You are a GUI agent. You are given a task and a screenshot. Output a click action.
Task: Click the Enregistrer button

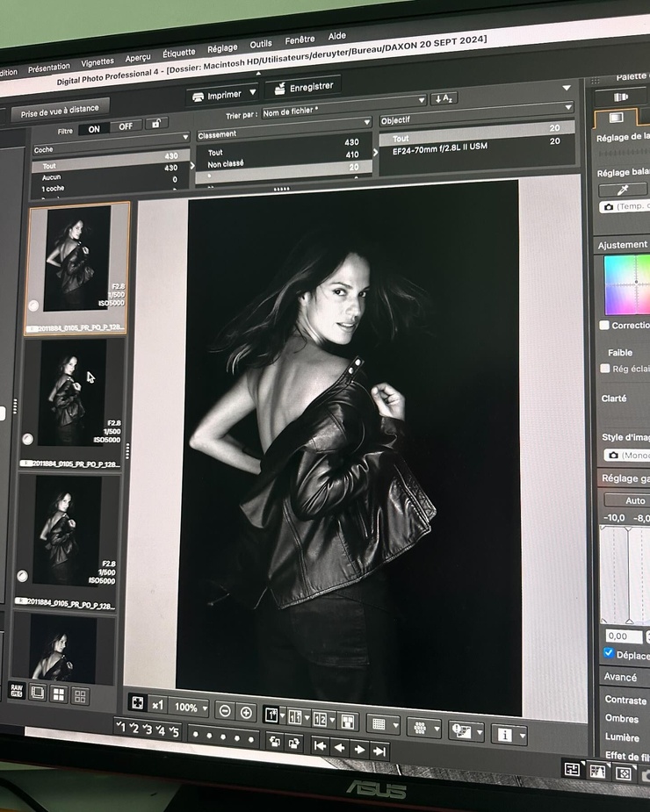click(x=303, y=87)
